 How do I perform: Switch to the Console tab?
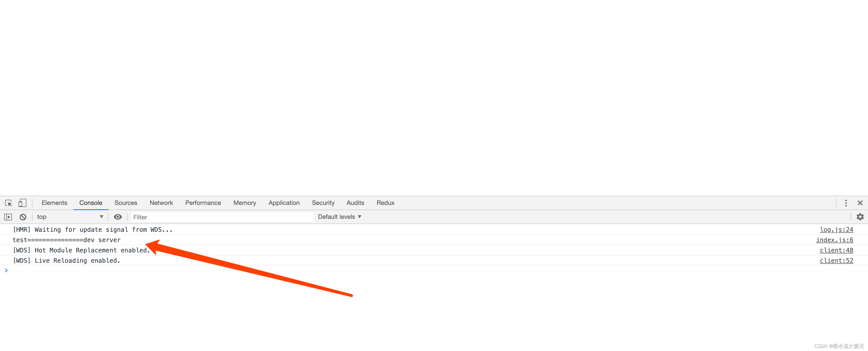[91, 202]
